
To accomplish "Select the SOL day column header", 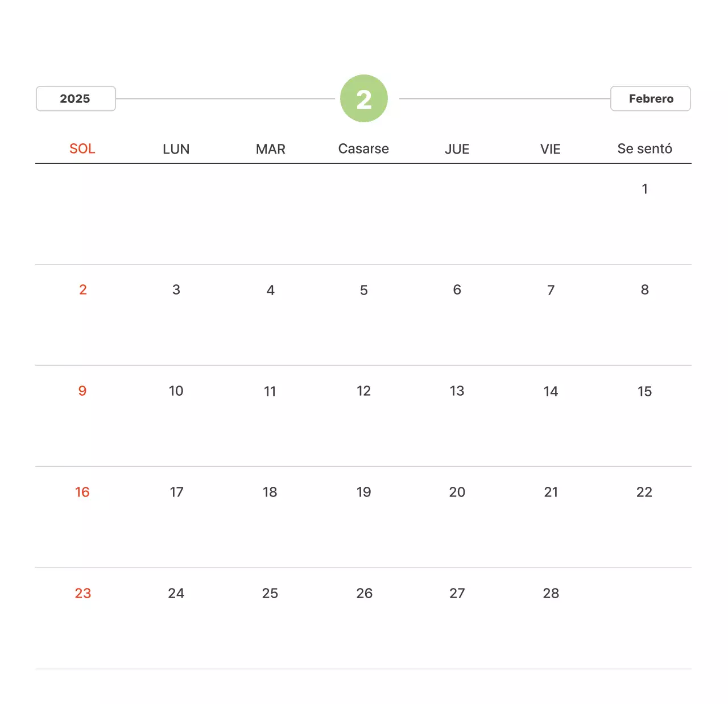I will (82, 149).
